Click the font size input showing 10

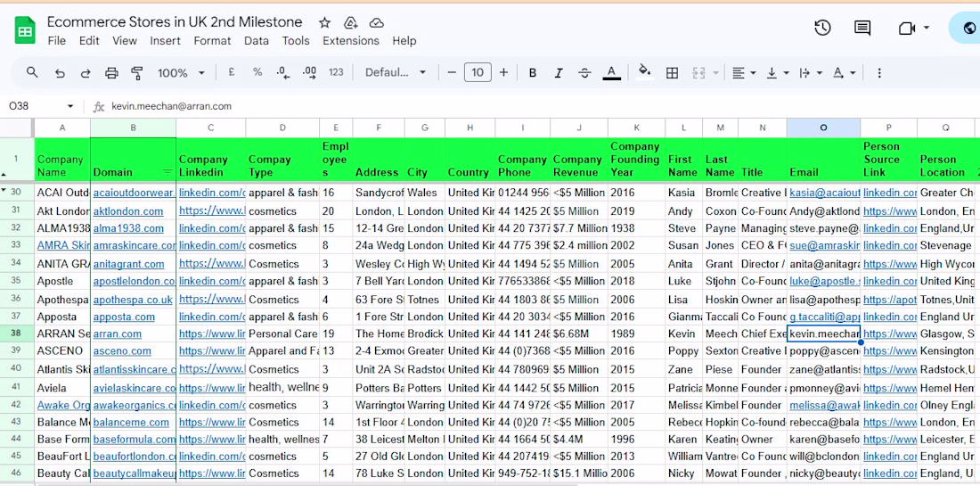pyautogui.click(x=478, y=72)
